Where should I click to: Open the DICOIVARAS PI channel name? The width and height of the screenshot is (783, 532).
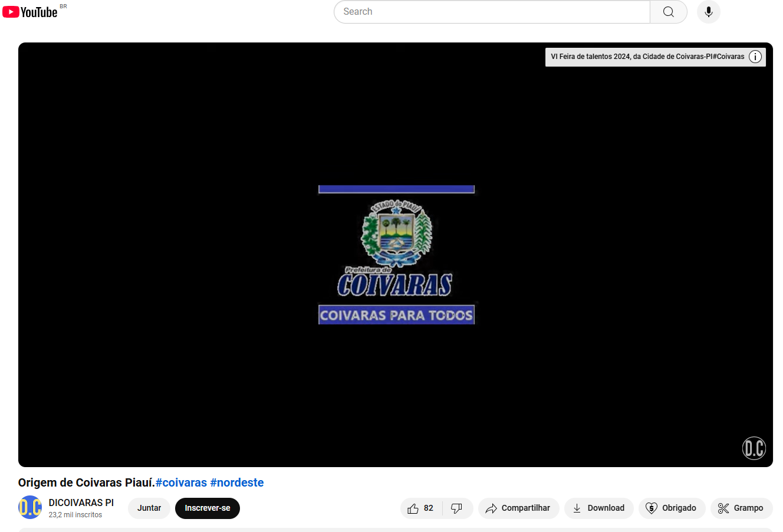click(x=81, y=503)
